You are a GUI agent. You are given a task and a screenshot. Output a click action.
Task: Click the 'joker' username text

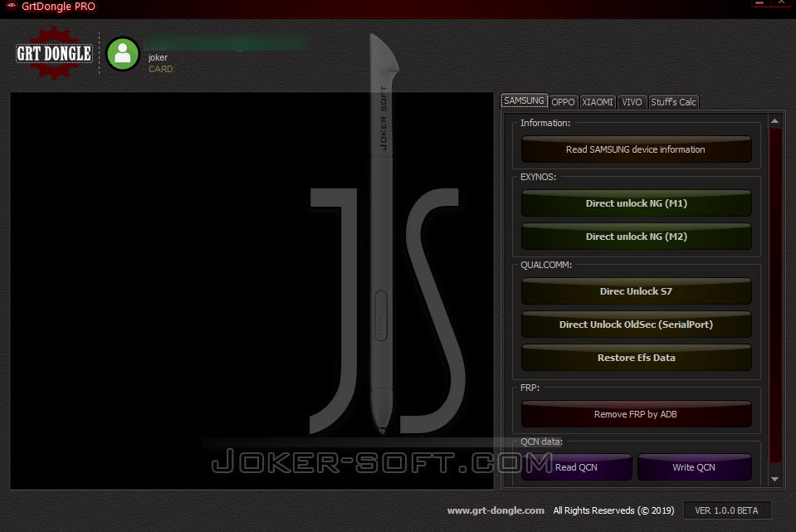click(158, 57)
